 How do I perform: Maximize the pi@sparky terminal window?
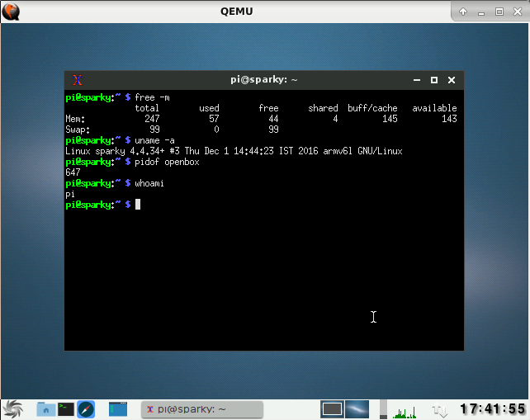[x=434, y=80]
